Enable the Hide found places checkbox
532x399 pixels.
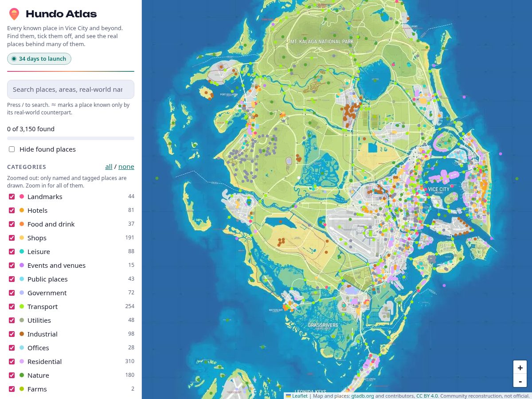click(12, 149)
